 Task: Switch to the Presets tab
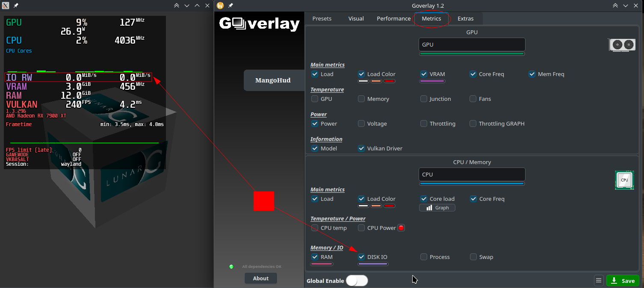pos(322,18)
